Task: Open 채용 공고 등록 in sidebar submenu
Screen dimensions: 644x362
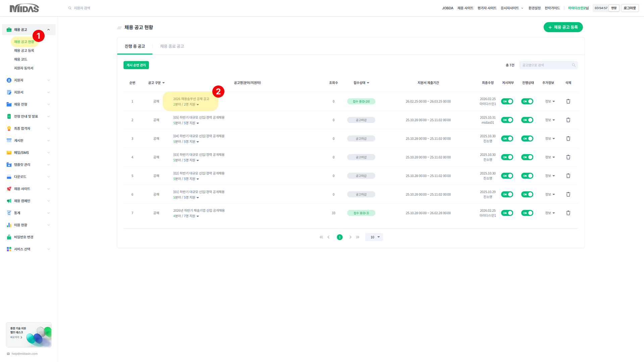Action: pyautogui.click(x=24, y=51)
